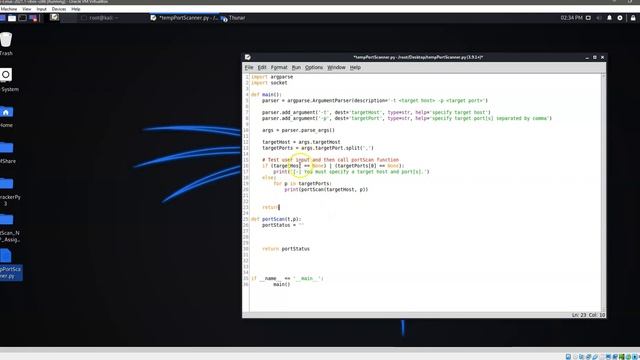Click the 'def main():' line

coord(266,95)
